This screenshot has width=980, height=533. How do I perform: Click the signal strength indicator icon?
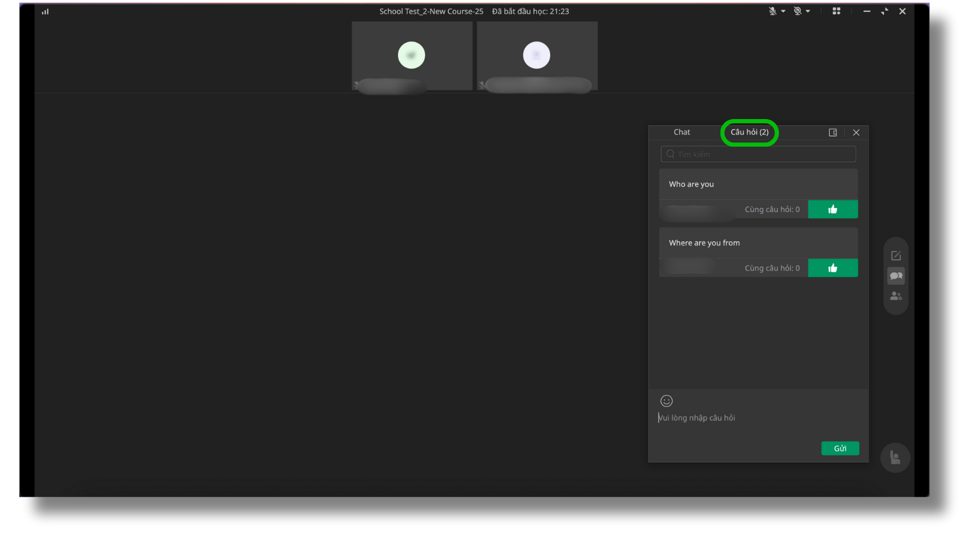[x=45, y=11]
